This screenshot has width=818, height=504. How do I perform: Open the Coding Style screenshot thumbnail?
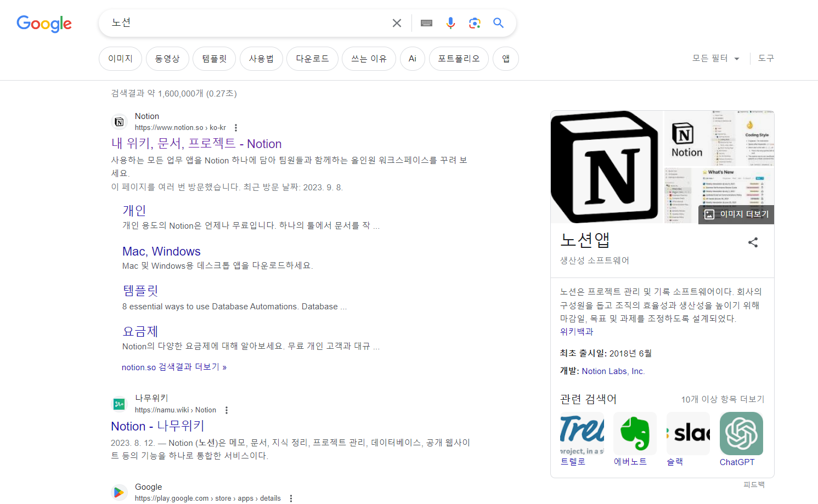pos(742,138)
